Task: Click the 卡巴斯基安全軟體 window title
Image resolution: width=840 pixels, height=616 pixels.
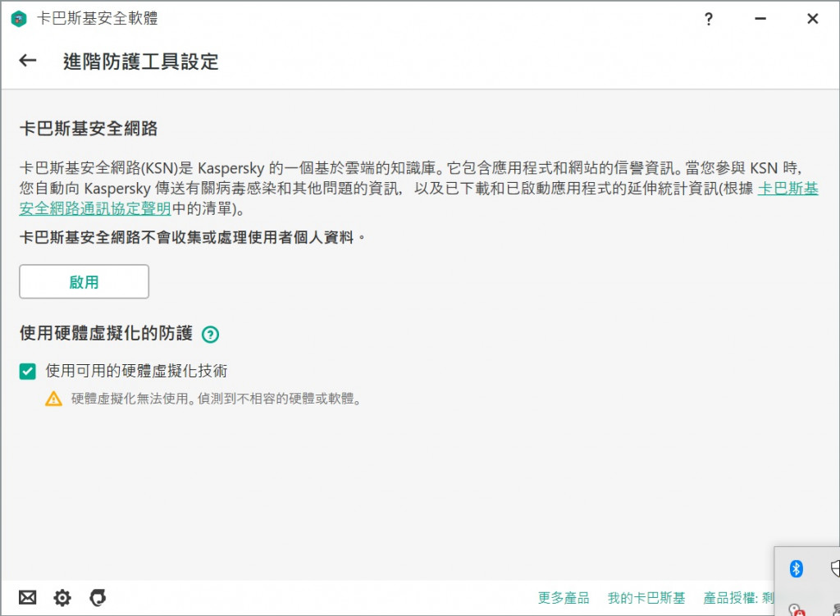Action: [x=98, y=18]
